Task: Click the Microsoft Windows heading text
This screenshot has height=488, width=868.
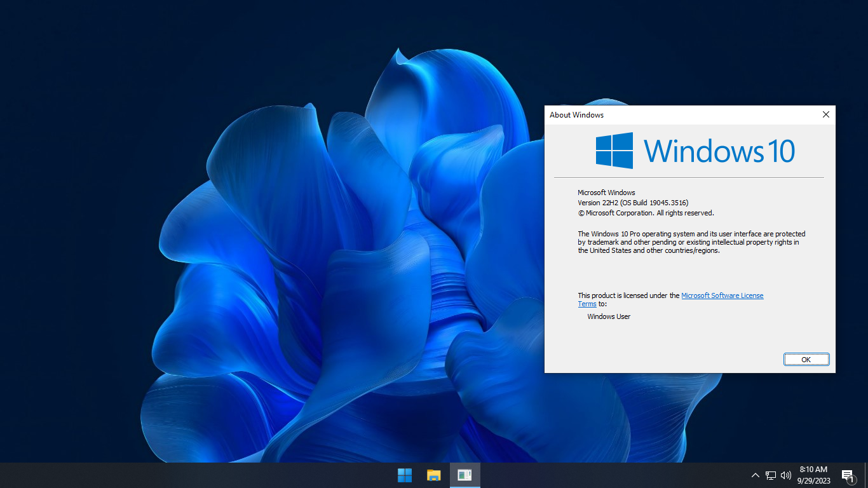Action: [606, 193]
